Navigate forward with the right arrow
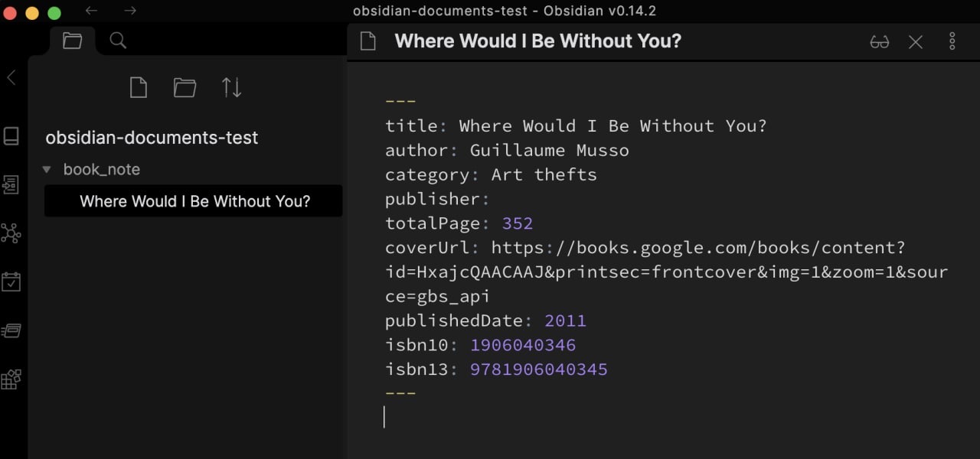Screen dimensions: 980x459 (x=130, y=11)
